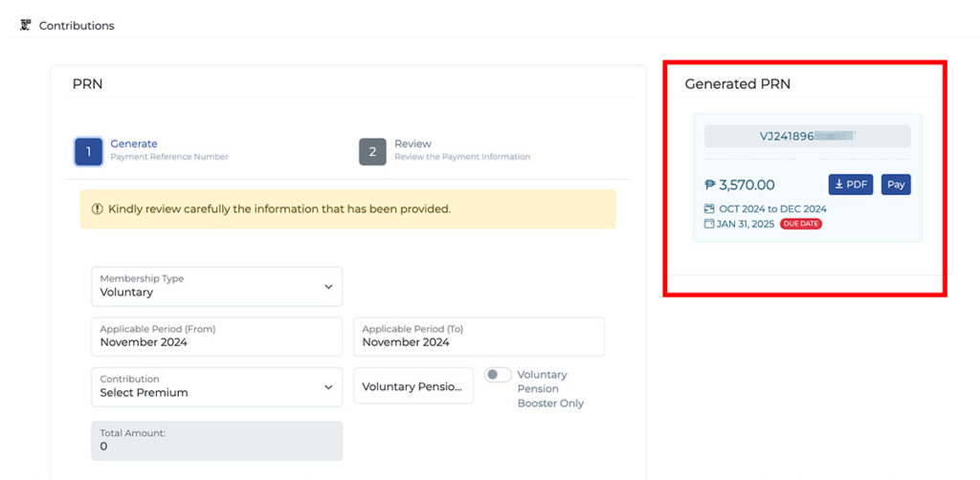Viewport: 980px width, 480px height.
Task: Click the calendar icon beside OCT 2024 period
Action: click(709, 208)
